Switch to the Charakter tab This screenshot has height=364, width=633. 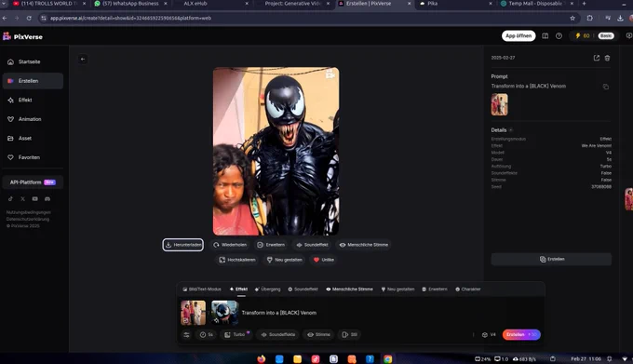pyautogui.click(x=468, y=290)
